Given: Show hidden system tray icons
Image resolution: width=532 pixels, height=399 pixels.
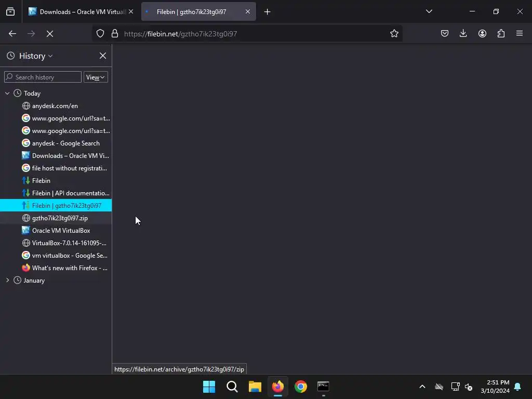Looking at the screenshot, I should click(x=422, y=387).
